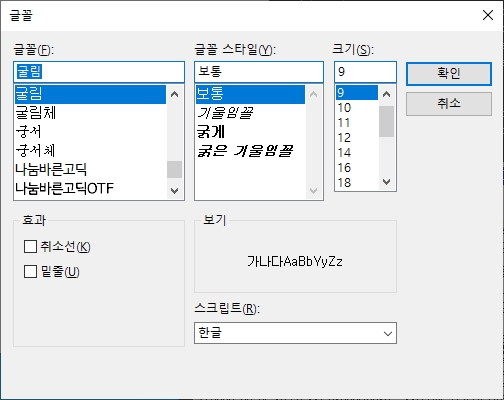Click size list scroll down arrow
The height and width of the screenshot is (400, 504).
click(387, 182)
